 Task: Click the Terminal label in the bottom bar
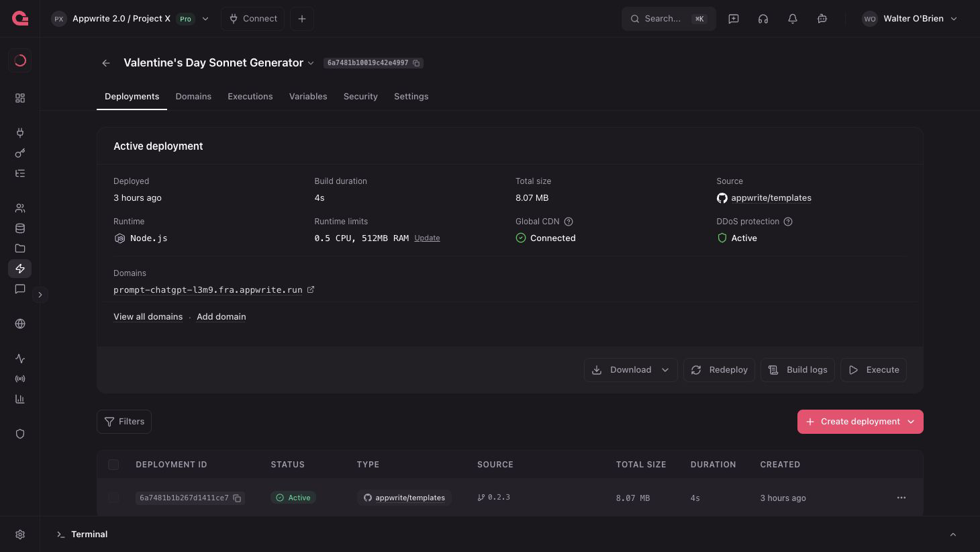(89, 535)
